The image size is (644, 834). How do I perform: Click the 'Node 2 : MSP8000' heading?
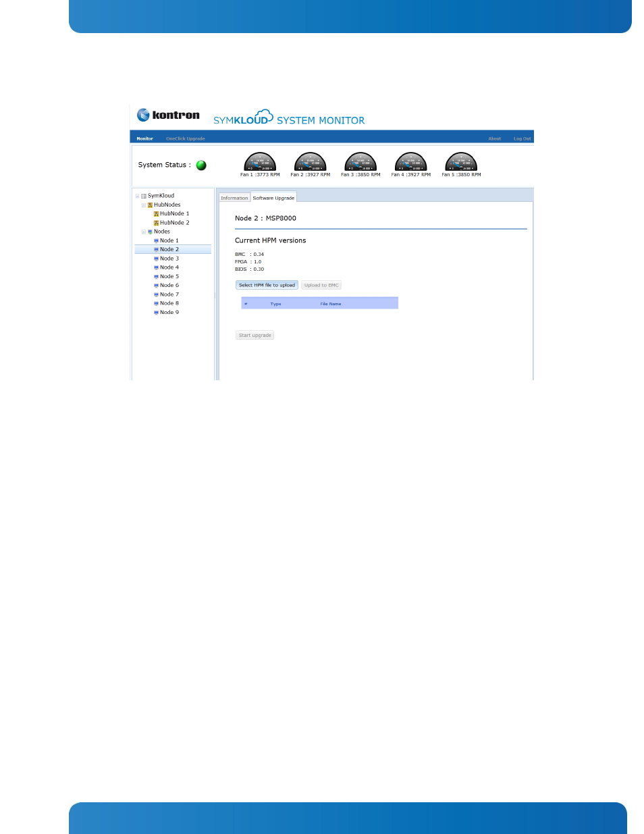point(265,218)
